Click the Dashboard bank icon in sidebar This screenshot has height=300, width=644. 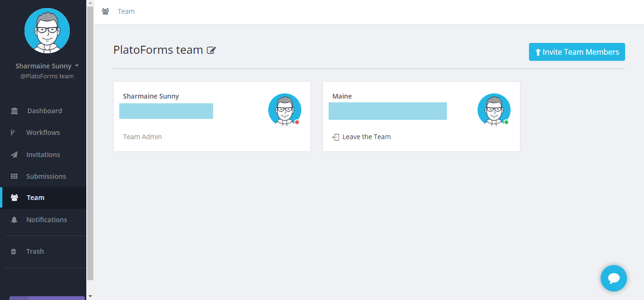pyautogui.click(x=14, y=111)
